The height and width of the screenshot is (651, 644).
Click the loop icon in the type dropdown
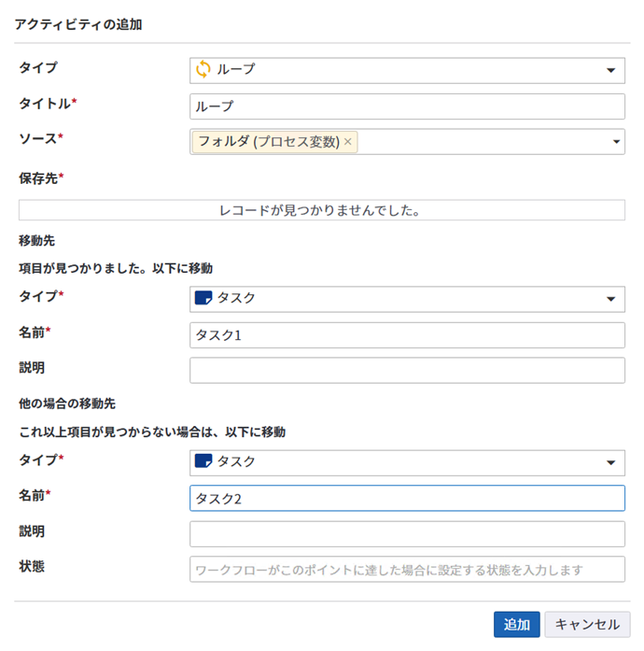[203, 69]
